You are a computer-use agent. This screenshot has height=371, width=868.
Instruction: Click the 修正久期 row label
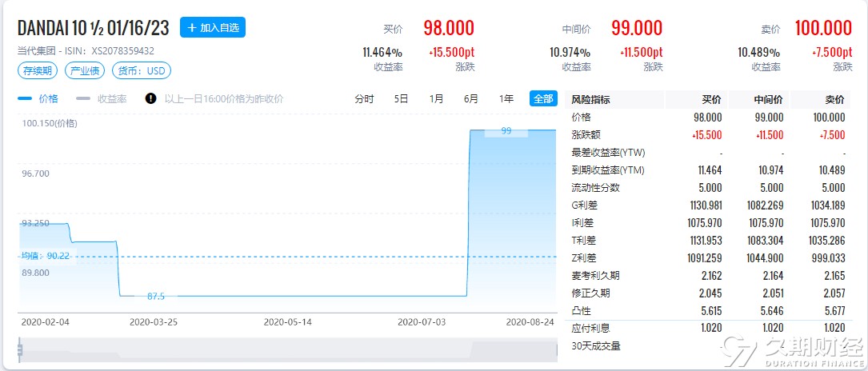tap(590, 293)
